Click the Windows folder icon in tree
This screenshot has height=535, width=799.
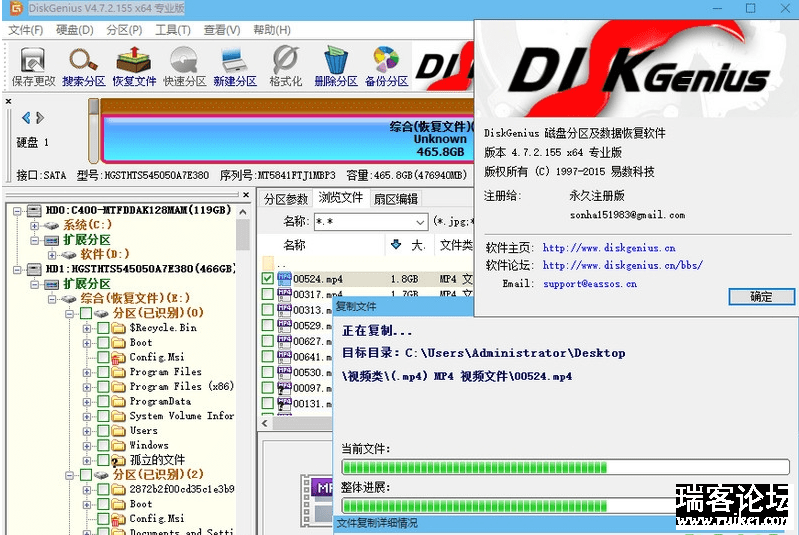[119, 446]
